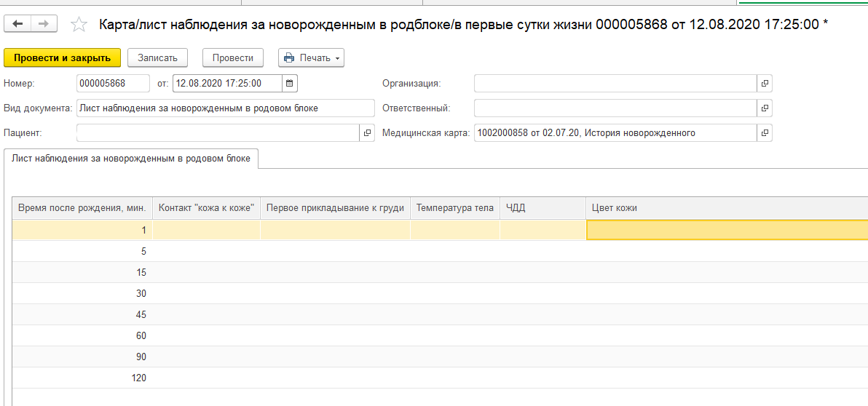This screenshot has width=868, height=406.
Task: Click the Провести button
Action: (233, 58)
